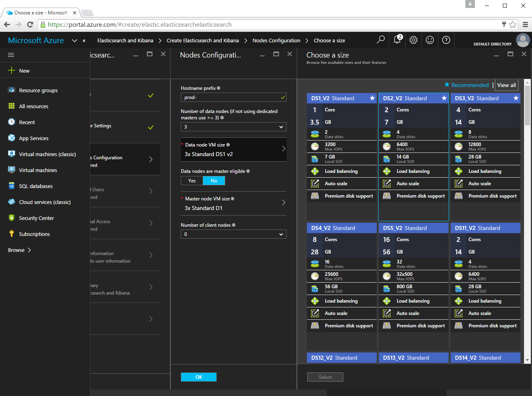Click the New plus icon
This screenshot has height=396, width=532.
[12, 71]
